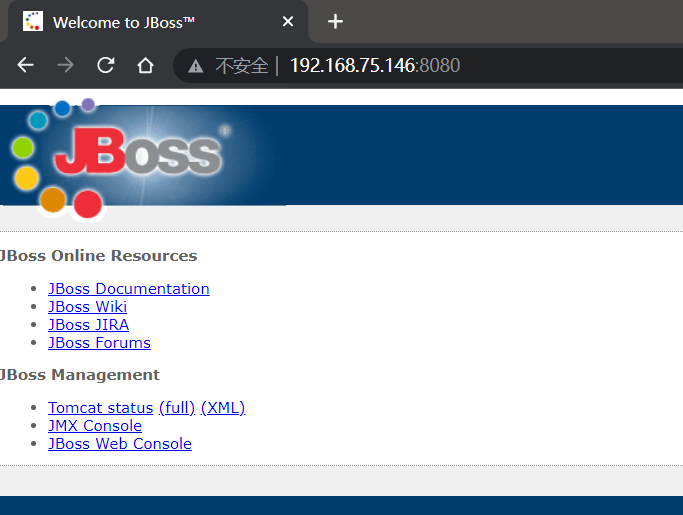Click the 不安全 security label

coord(241,66)
